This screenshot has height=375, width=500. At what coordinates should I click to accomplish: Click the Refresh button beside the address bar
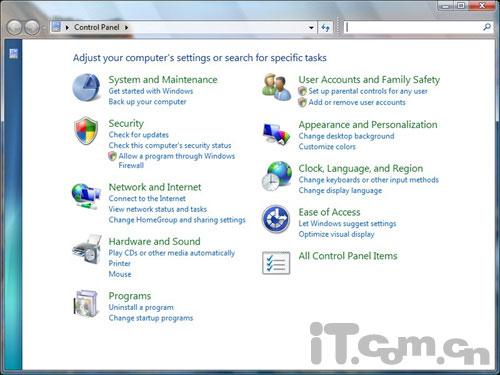[325, 27]
